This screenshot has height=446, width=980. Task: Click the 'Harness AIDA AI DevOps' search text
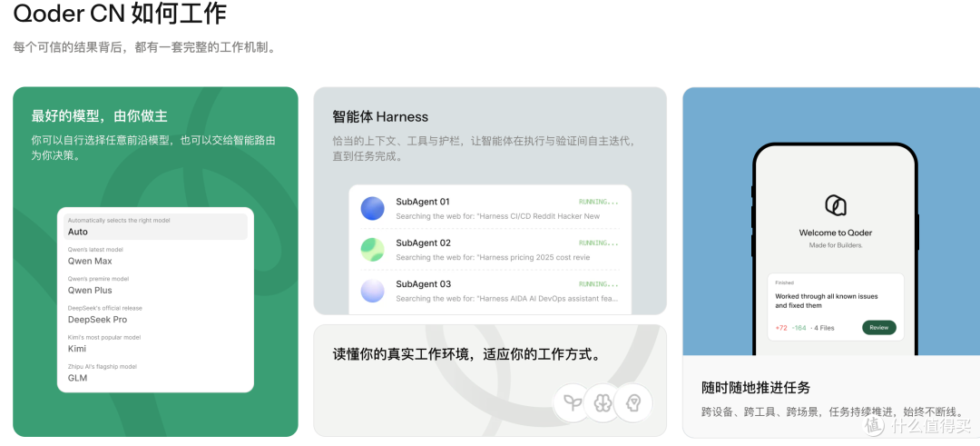(x=507, y=299)
